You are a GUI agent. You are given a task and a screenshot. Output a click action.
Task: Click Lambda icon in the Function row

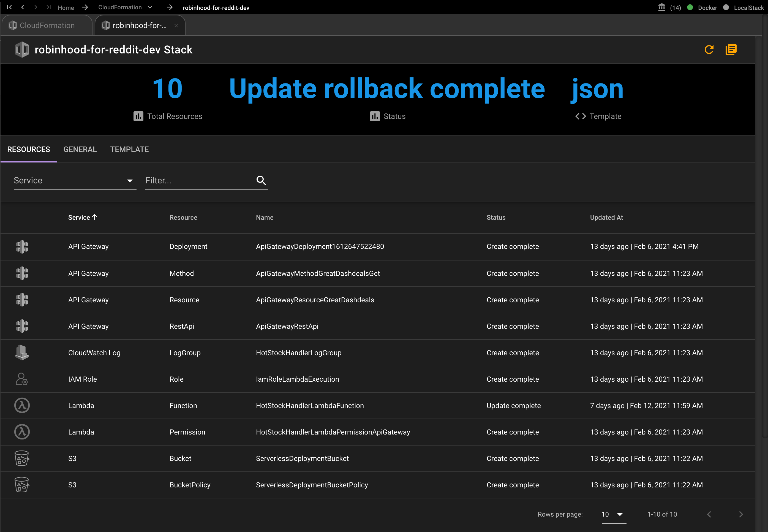(22, 405)
